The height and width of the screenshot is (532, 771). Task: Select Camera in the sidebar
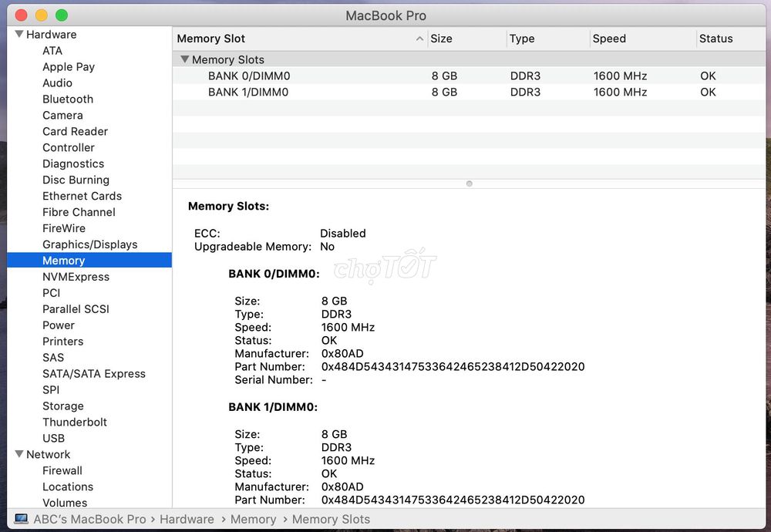[62, 116]
